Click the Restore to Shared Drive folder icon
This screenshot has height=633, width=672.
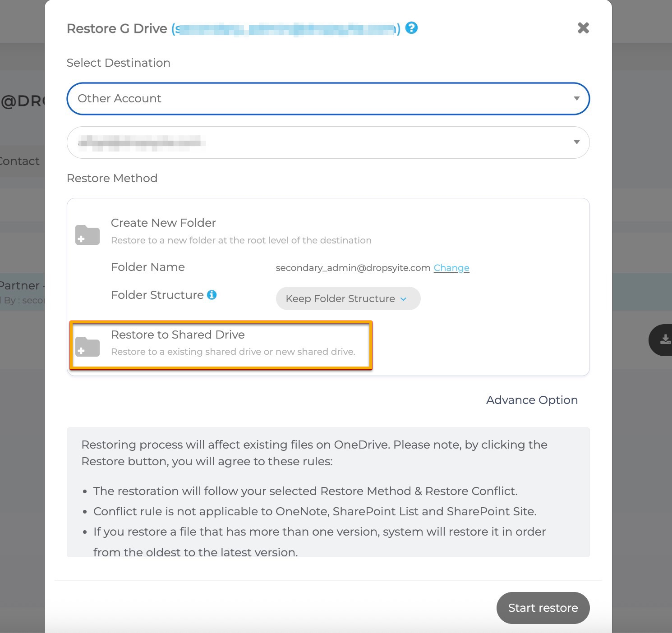point(87,346)
